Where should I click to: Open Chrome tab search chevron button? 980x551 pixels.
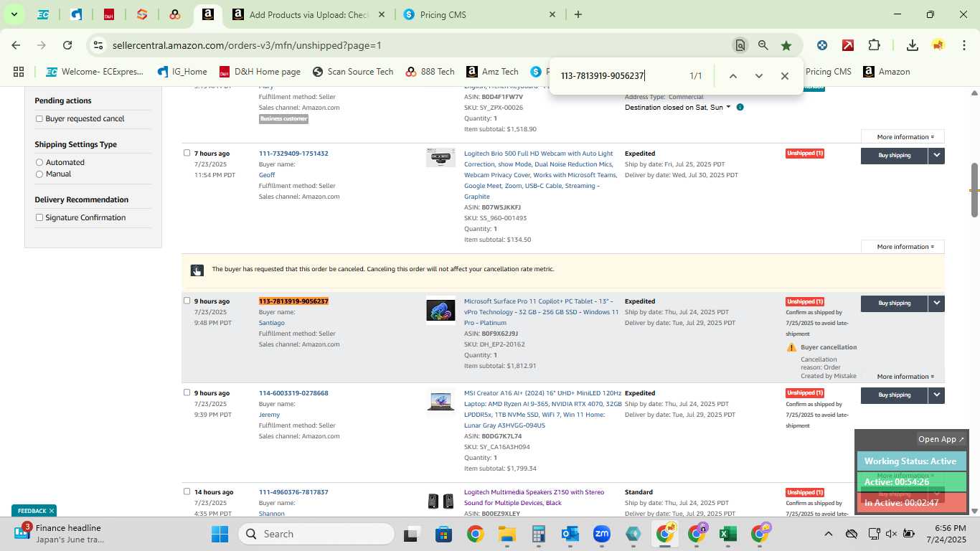14,14
